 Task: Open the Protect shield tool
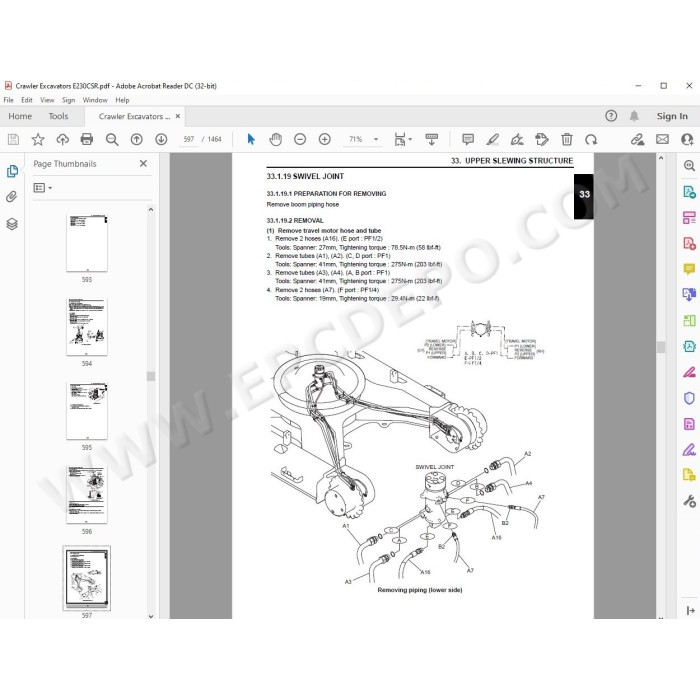click(x=689, y=398)
